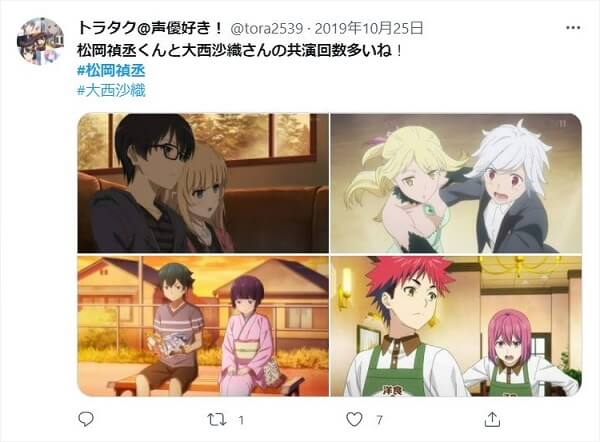This screenshot has height=442, width=600.
Task: Click the reply speech bubble icon
Action: [86, 419]
